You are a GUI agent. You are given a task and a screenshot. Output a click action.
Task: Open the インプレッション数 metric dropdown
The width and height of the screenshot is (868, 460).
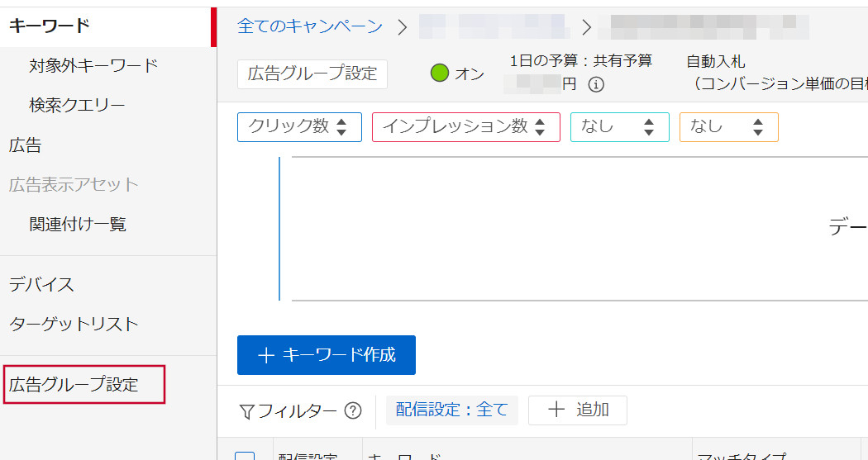pyautogui.click(x=466, y=127)
